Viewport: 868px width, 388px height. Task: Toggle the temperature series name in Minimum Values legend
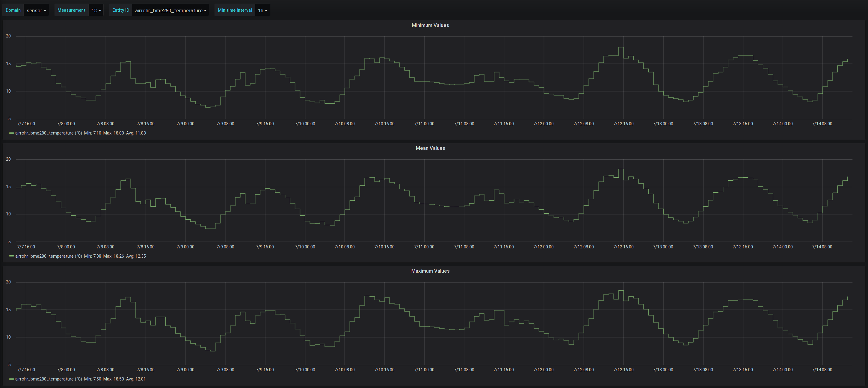coord(49,133)
